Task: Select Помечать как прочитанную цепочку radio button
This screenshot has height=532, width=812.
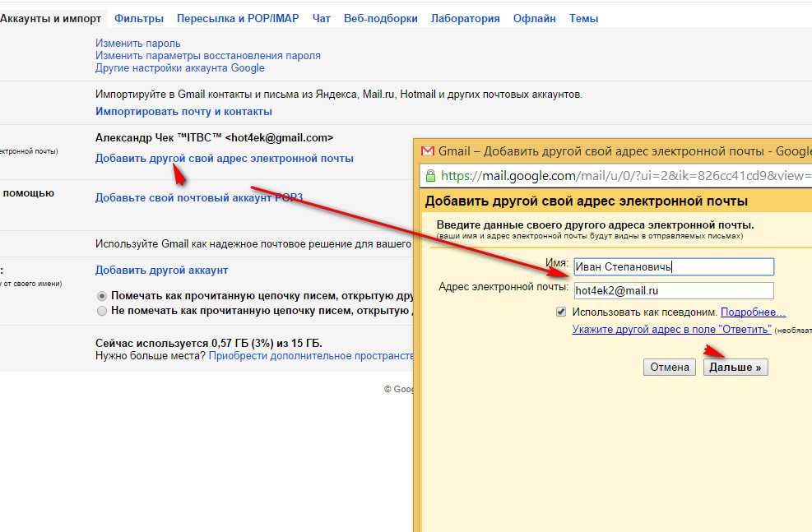Action: pyautogui.click(x=102, y=296)
